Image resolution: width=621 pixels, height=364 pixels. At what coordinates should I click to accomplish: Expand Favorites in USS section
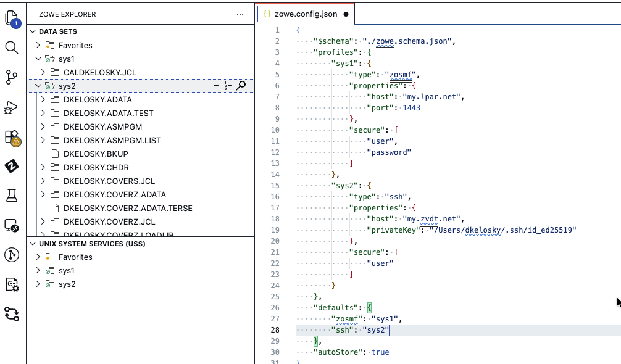38,257
